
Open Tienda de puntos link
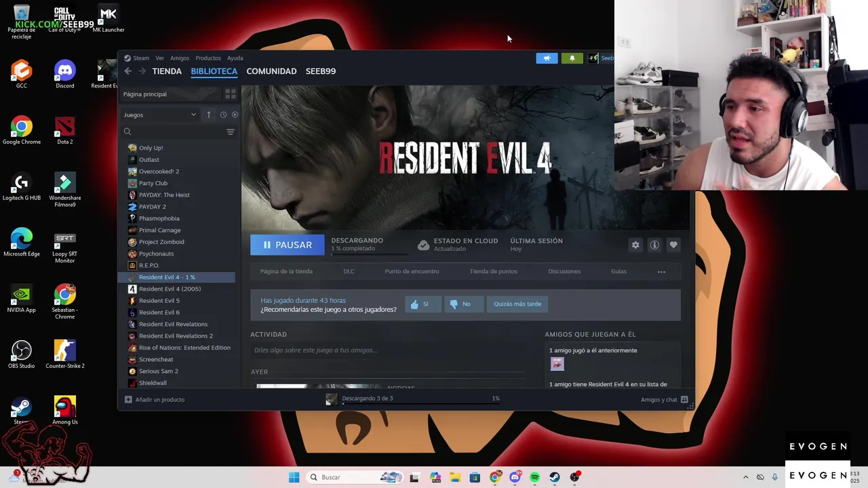point(493,271)
